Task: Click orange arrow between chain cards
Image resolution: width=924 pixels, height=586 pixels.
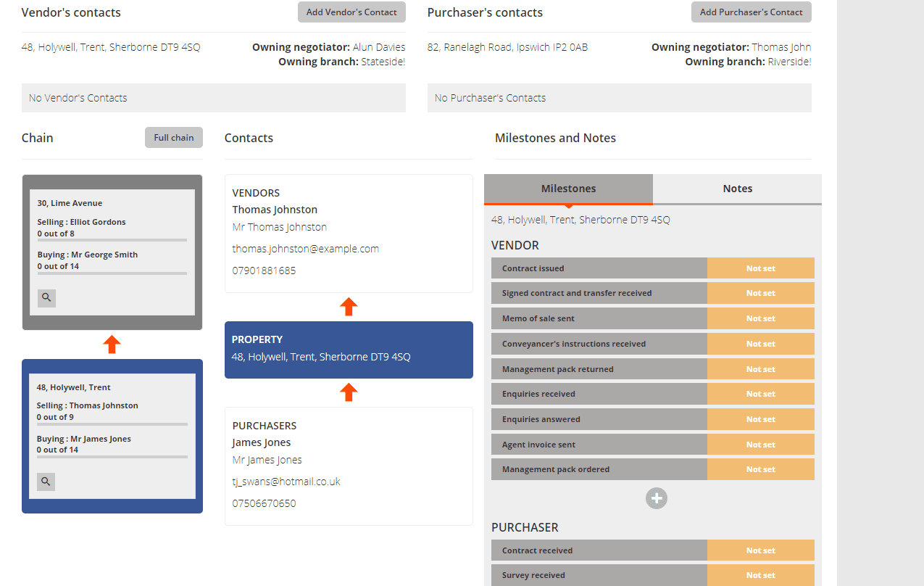Action: [112, 344]
